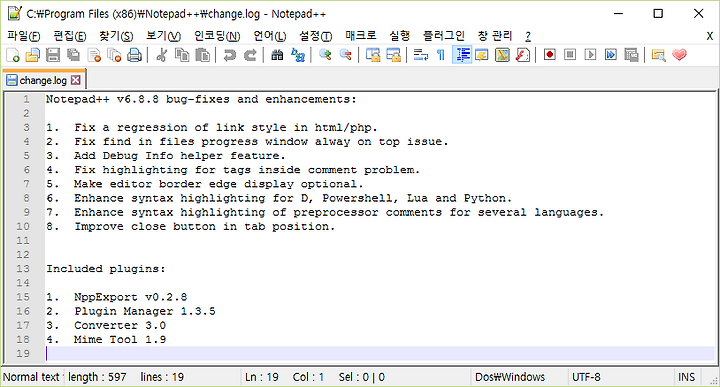Screen dimensions: 720x387
Task: Open Find with the binoculars icon
Action: pos(277,55)
